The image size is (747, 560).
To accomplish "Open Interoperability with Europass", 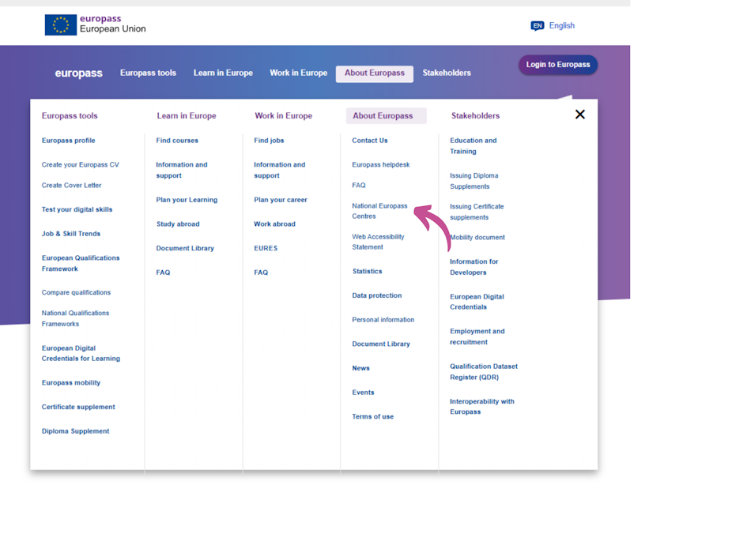I will (x=482, y=407).
